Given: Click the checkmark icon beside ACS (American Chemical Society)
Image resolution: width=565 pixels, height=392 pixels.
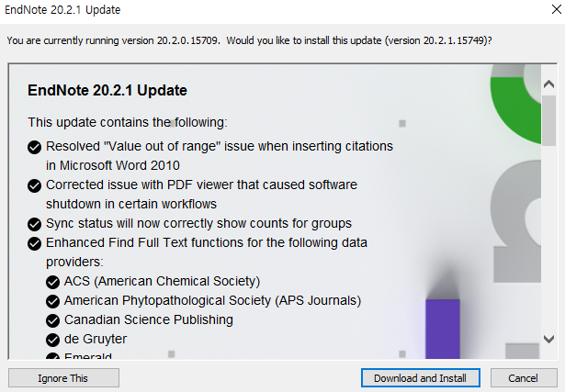Looking at the screenshot, I should point(52,282).
